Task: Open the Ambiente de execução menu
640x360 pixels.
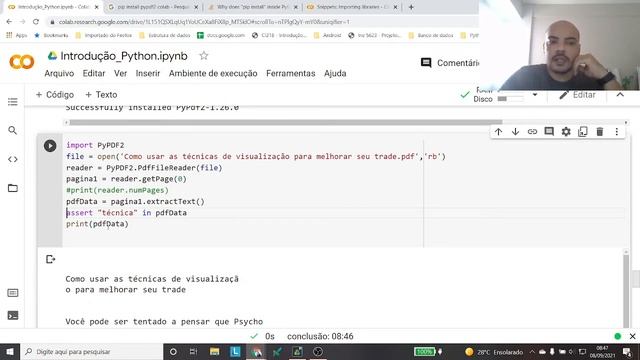Action: [x=213, y=73]
